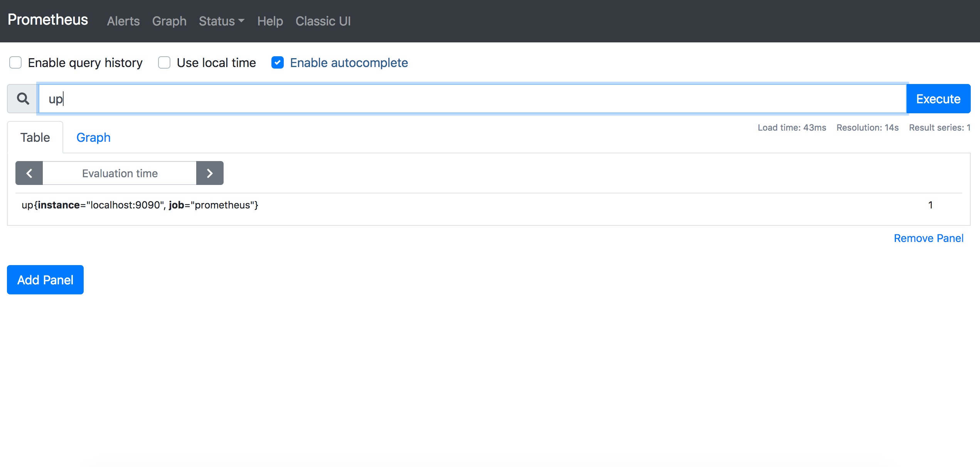
Task: Step evaluation time backward with left chevron
Action: click(29, 173)
